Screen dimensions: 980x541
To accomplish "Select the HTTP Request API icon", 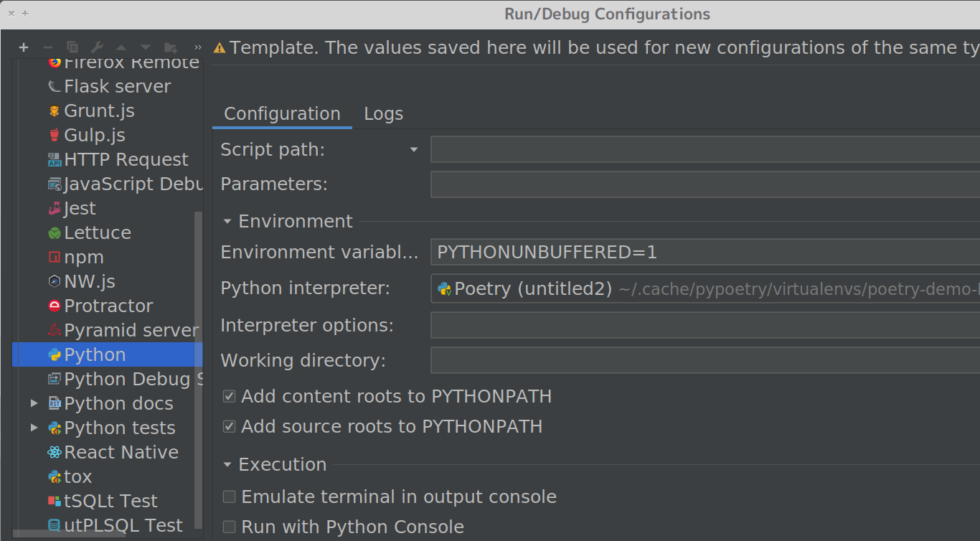I will point(55,159).
